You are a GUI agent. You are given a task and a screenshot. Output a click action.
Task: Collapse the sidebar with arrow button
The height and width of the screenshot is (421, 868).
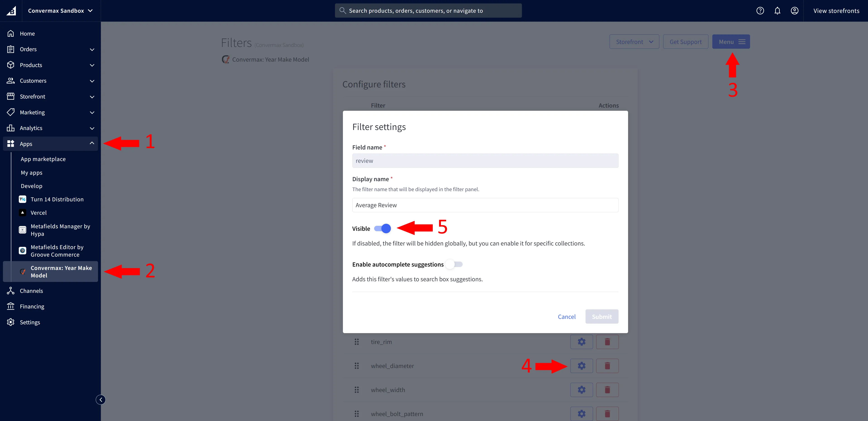(x=100, y=400)
